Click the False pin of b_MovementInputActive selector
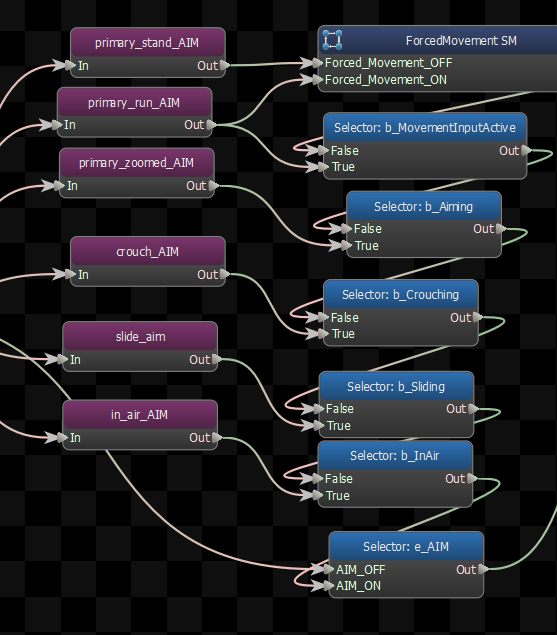 (x=324, y=151)
